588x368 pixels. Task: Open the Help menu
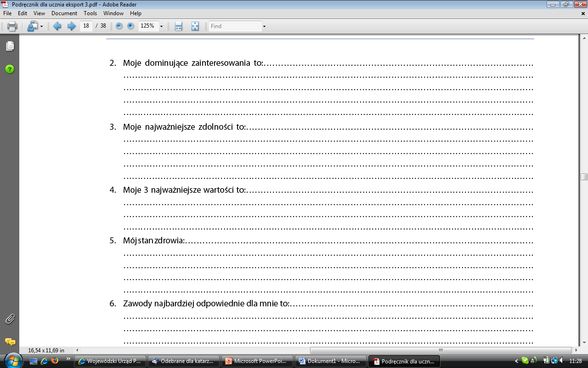pos(136,13)
